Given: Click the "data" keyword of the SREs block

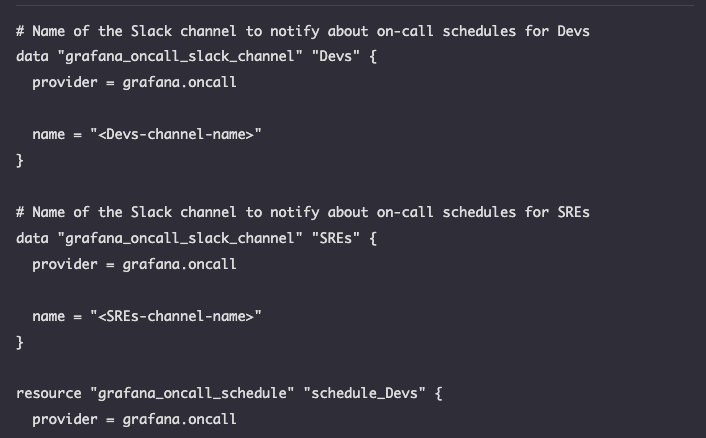Looking at the screenshot, I should tap(32, 239).
